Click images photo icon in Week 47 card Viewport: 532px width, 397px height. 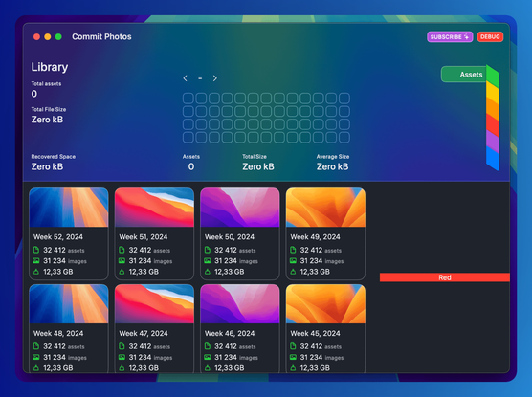point(122,357)
